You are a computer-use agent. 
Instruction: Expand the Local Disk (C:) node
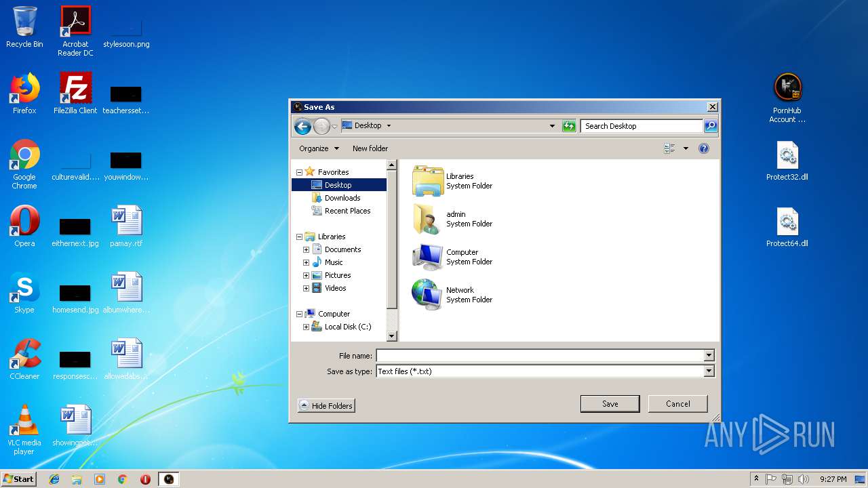(306, 327)
